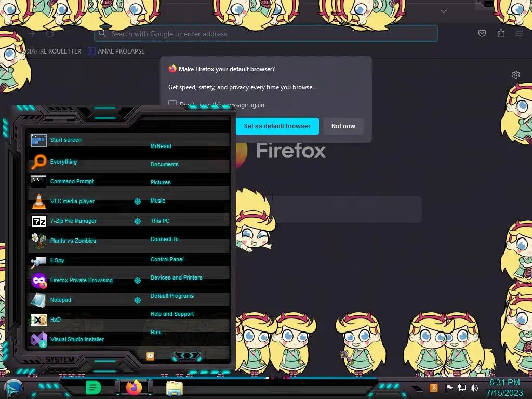
Task: Open ILSpy application
Action: point(47,261)
